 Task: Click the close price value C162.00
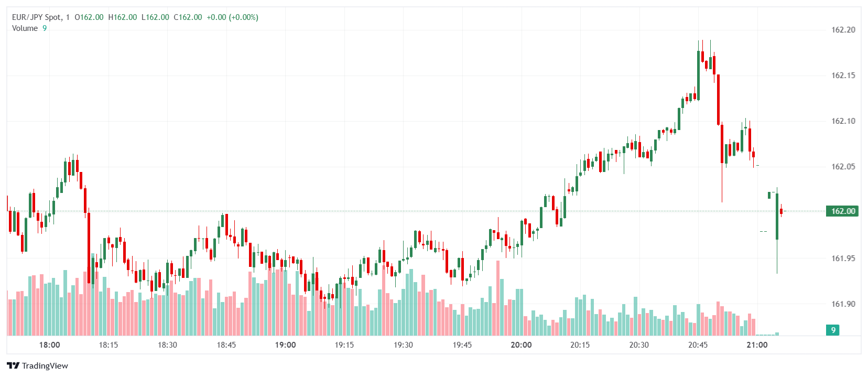pos(188,17)
